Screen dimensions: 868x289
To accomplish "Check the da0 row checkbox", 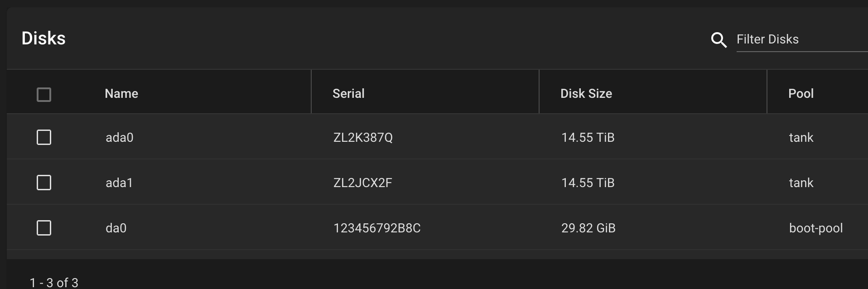I will coord(44,228).
